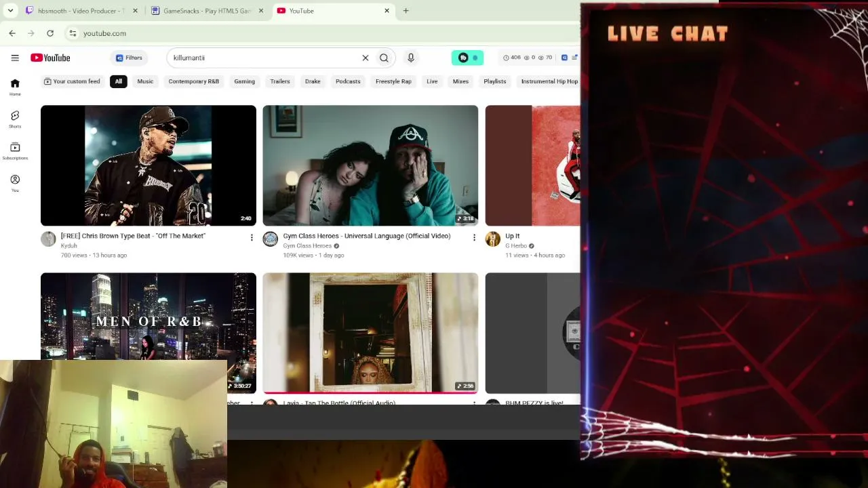
Task: Visit the G Herbo channel name
Action: pos(516,246)
